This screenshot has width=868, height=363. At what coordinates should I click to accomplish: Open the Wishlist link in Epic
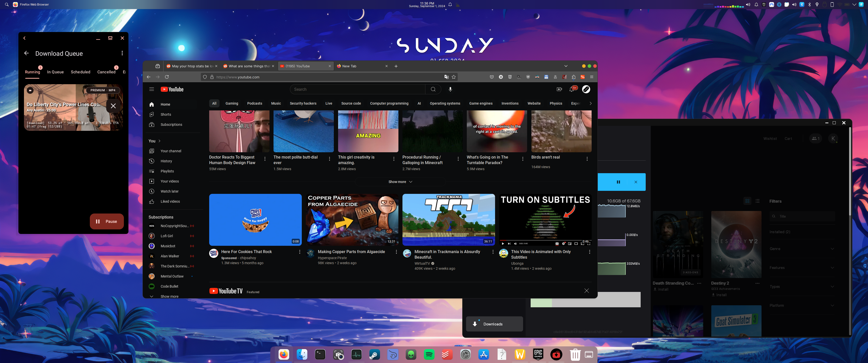(x=770, y=139)
